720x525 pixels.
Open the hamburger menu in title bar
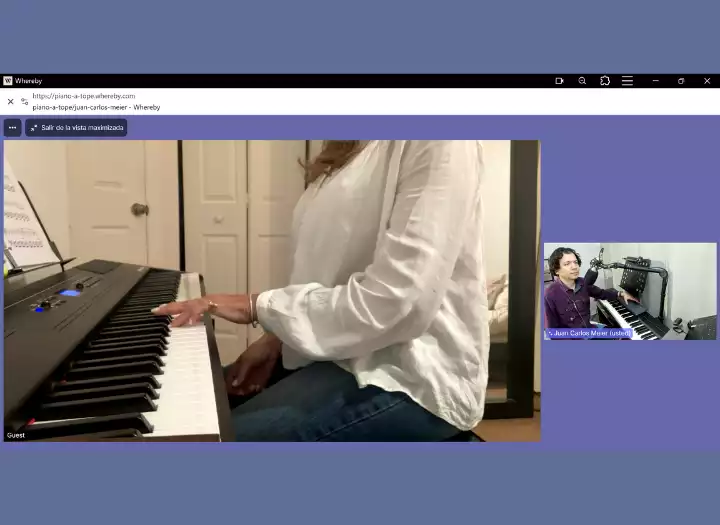(x=627, y=81)
